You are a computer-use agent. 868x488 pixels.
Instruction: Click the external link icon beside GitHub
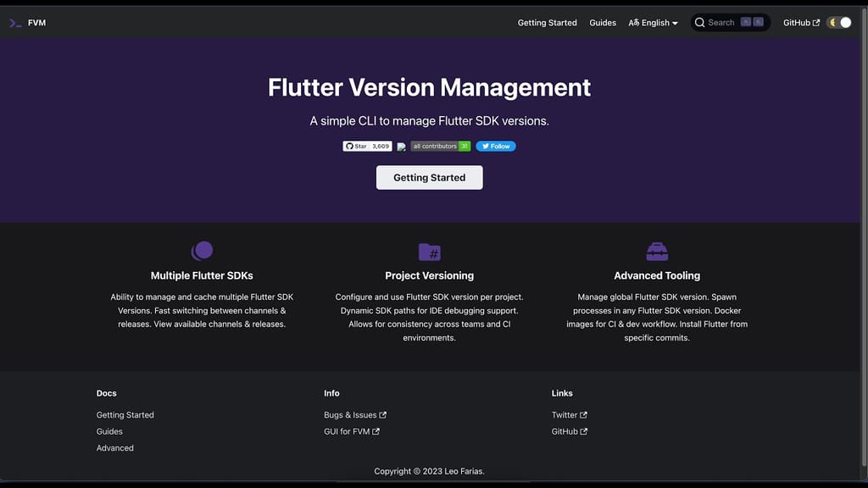pos(816,22)
